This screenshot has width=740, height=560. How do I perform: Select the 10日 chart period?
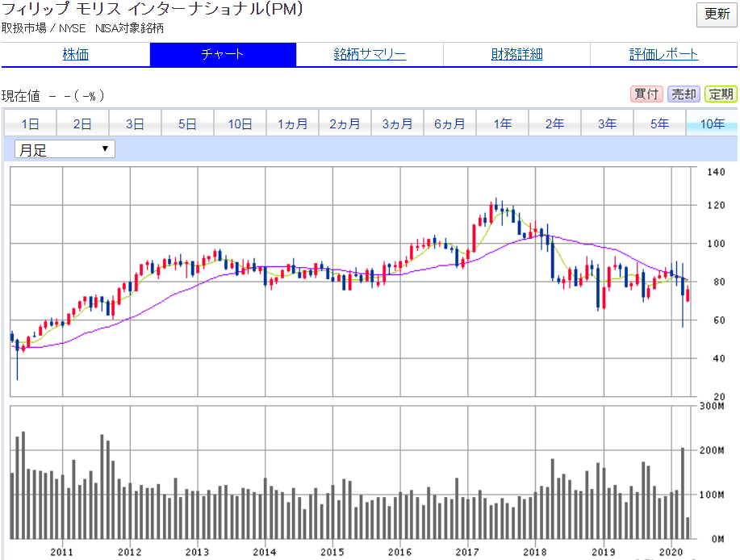[x=240, y=123]
